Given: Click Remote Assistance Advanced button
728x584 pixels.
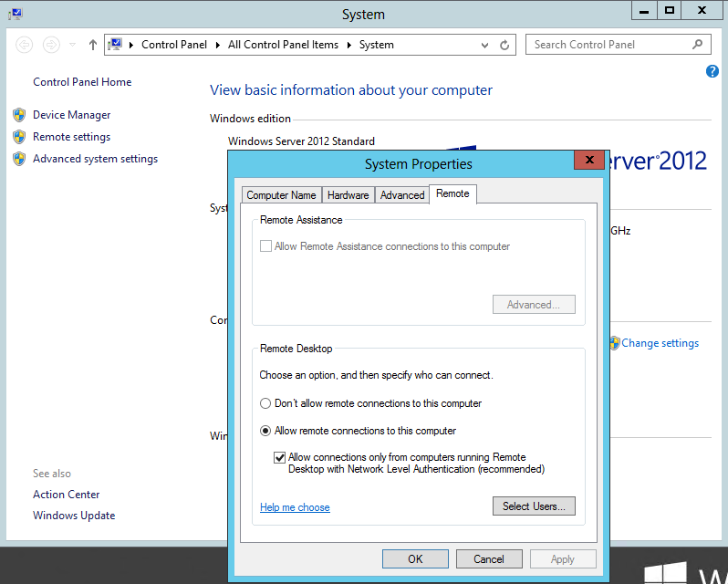Looking at the screenshot, I should click(534, 305).
